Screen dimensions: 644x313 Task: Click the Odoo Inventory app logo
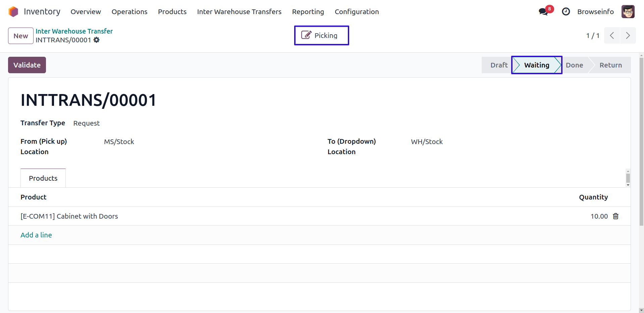tap(13, 12)
